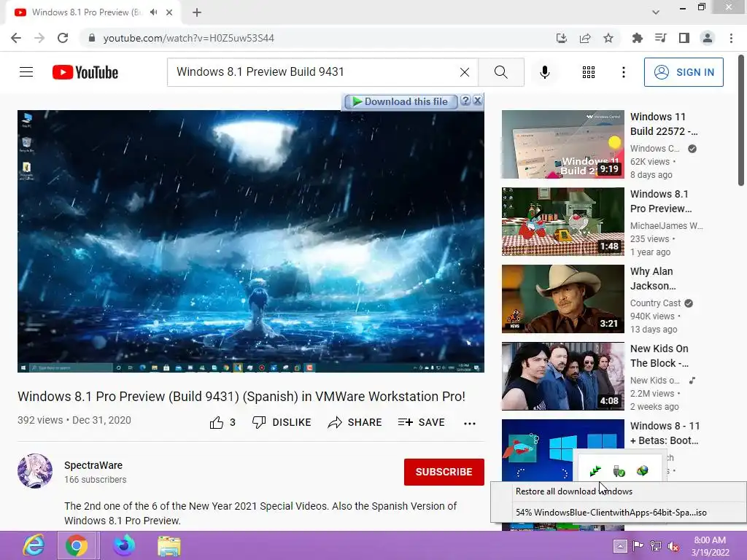Click the taskbar clock showing 8:00 AM
The width and height of the screenshot is (747, 560).
(x=710, y=545)
